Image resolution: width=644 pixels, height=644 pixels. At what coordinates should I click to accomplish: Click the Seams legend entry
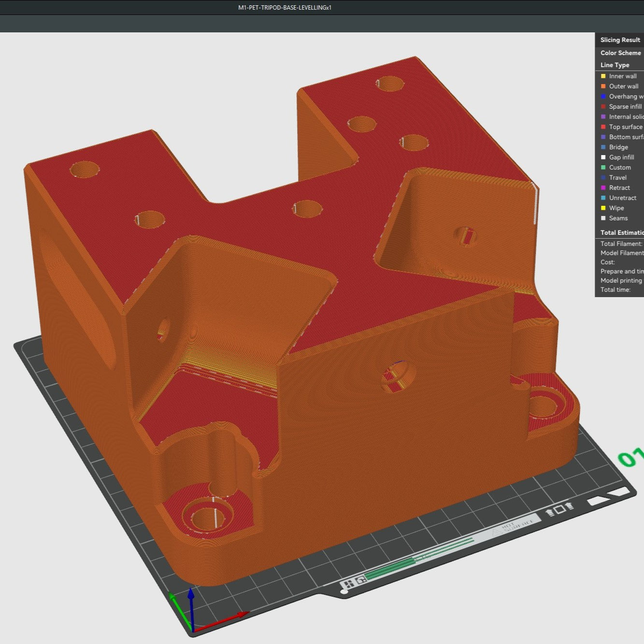click(x=615, y=218)
